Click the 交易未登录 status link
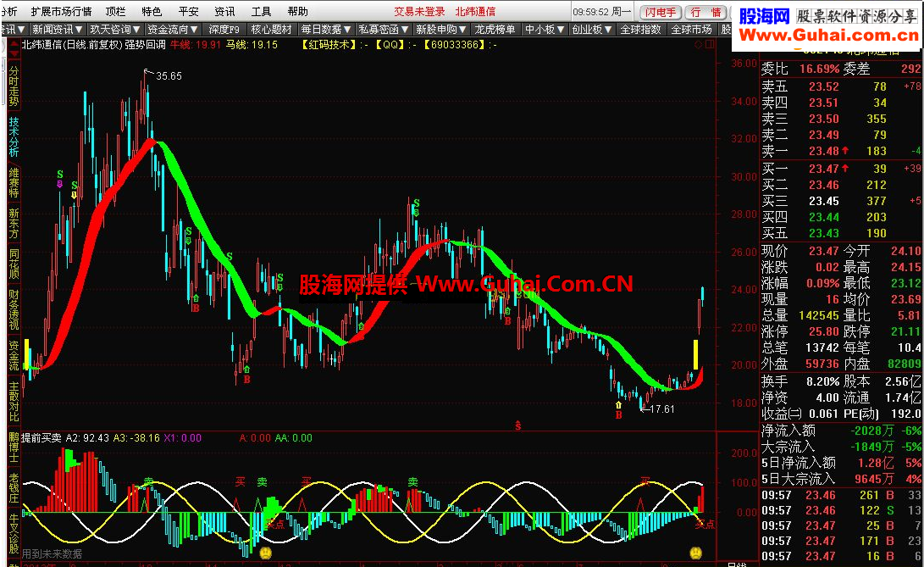The image size is (924, 567). coord(419,12)
